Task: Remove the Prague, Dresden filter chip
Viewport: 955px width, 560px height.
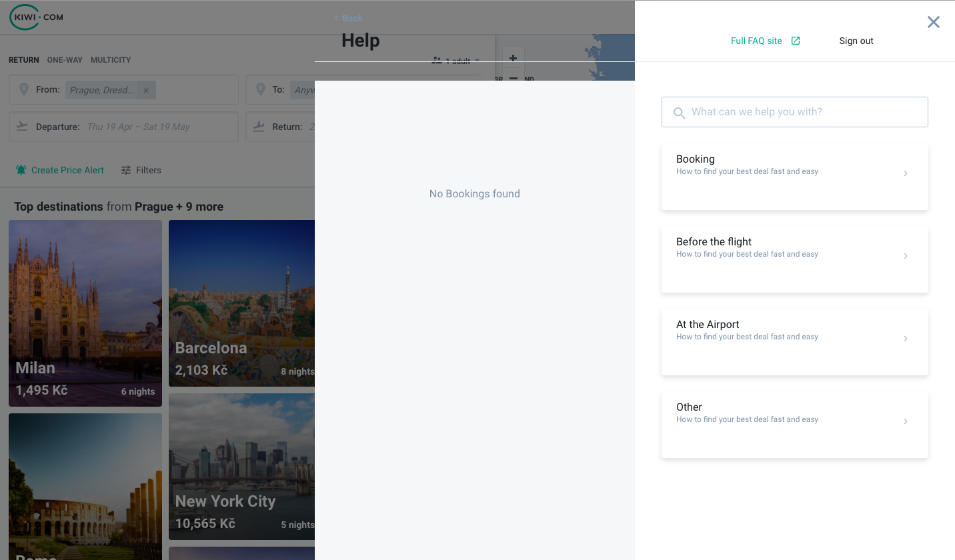Action: [x=146, y=90]
